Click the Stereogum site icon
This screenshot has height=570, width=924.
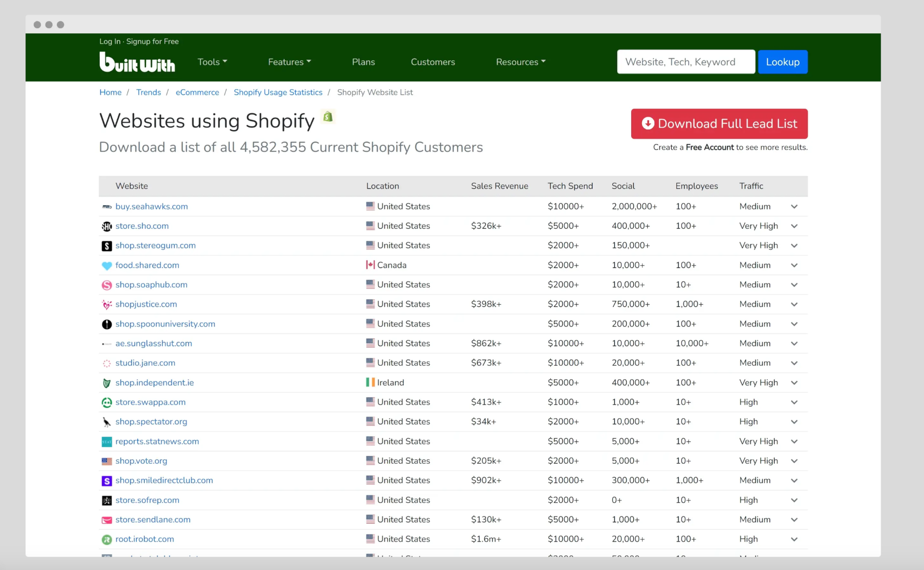[x=107, y=246]
